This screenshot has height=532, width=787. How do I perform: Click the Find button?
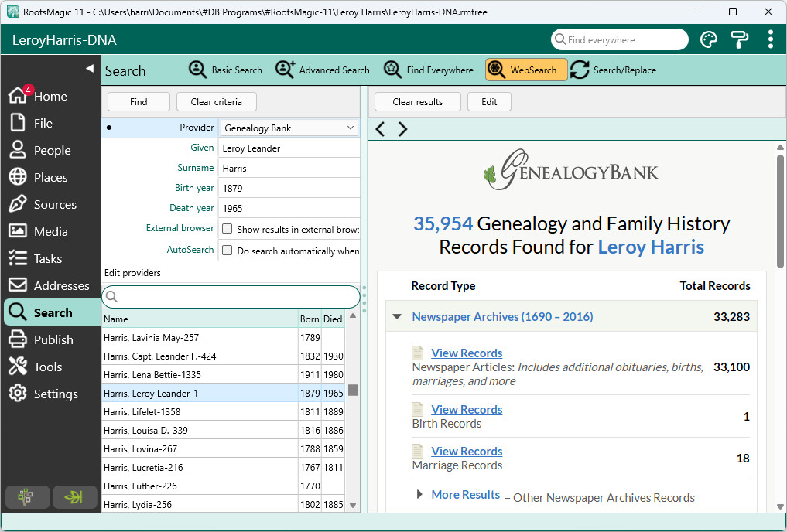pos(139,102)
